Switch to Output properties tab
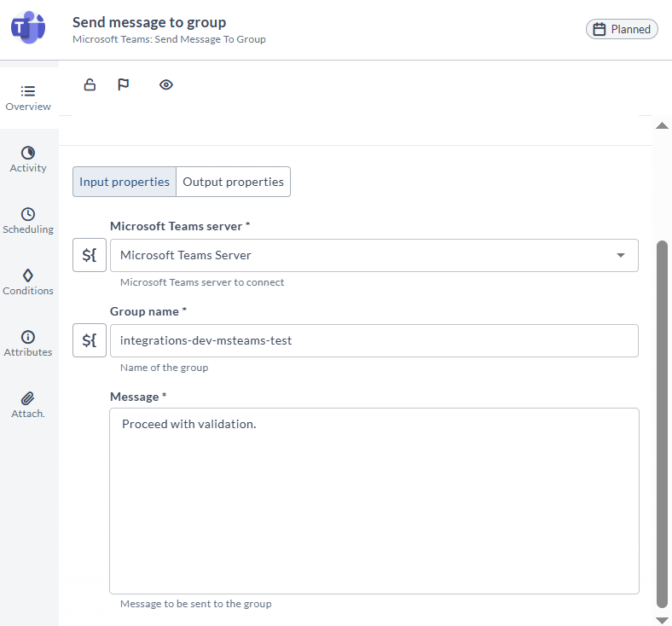Screen dimensions: 672x626 [233, 182]
